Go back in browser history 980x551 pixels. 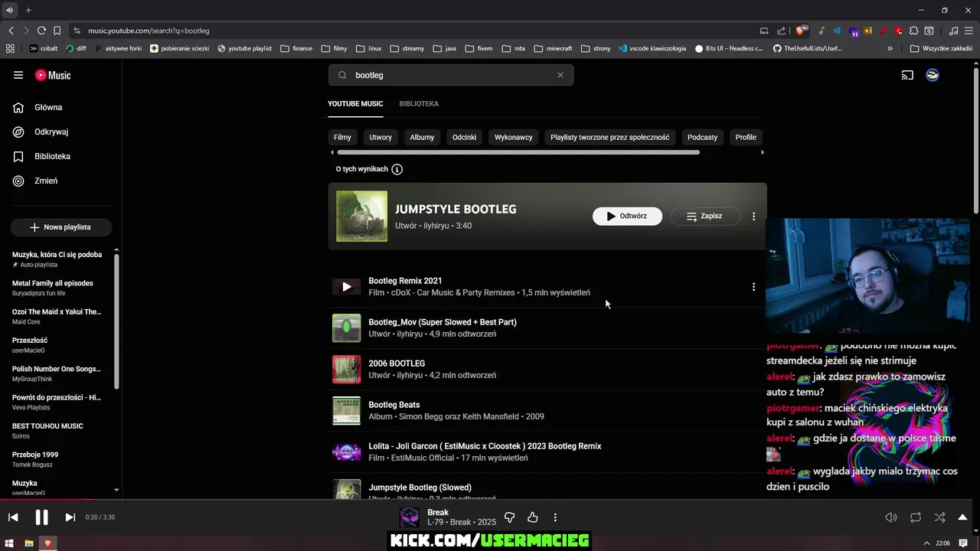click(11, 31)
